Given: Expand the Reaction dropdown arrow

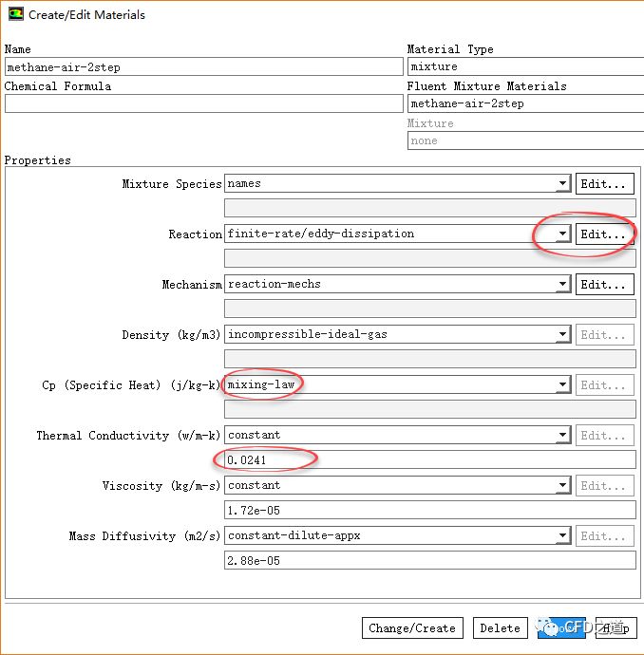Looking at the screenshot, I should 562,234.
